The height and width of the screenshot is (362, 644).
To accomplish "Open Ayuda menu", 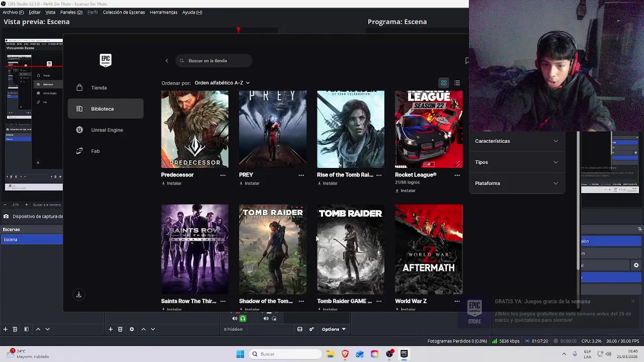I will pos(192,12).
